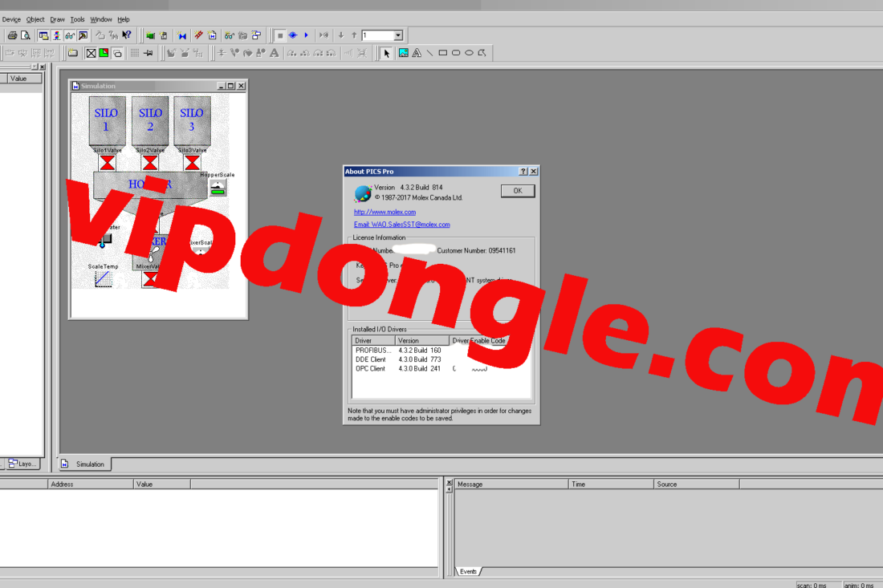Select the Text drawing tool
This screenshot has width=883, height=588.
[415, 53]
